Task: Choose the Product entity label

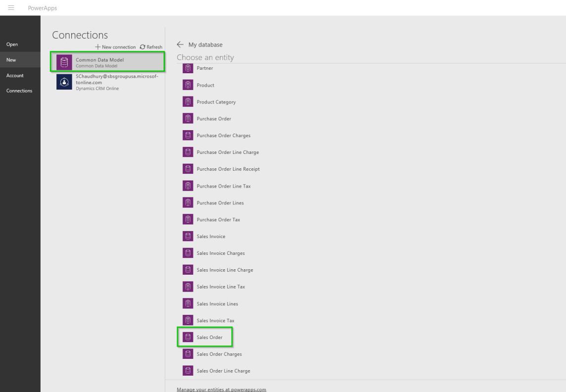Action: pyautogui.click(x=205, y=85)
